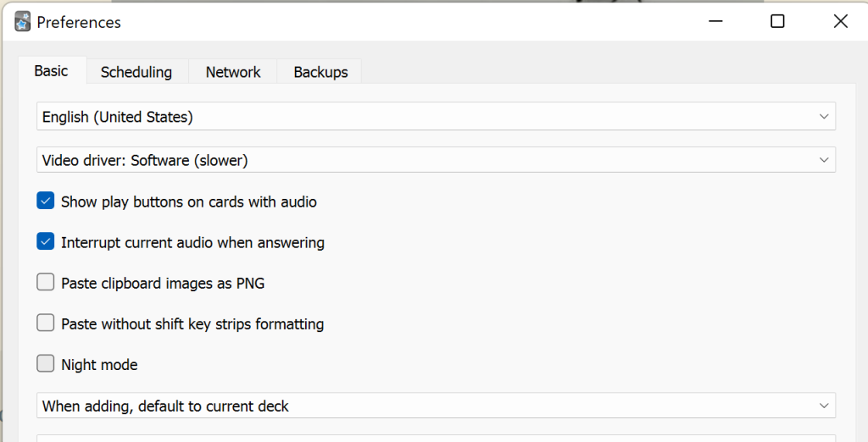Turn on Night mode checkbox
The height and width of the screenshot is (442, 868).
[46, 364]
